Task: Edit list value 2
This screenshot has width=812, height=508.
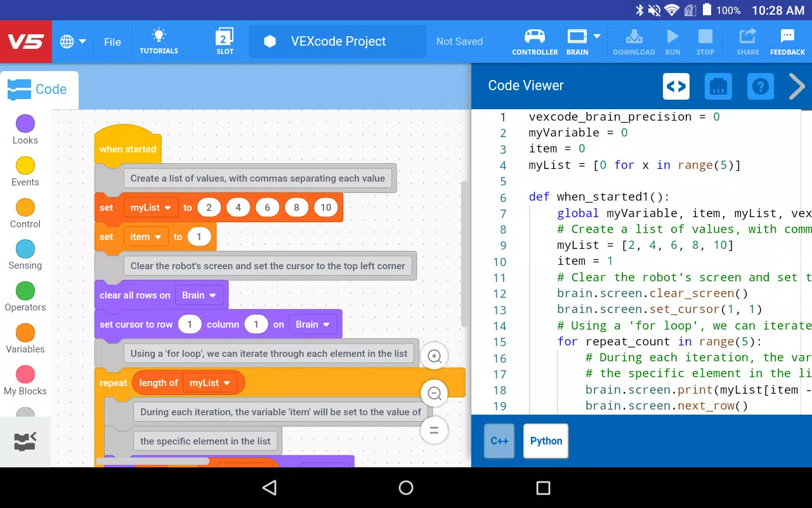Action: pos(209,208)
